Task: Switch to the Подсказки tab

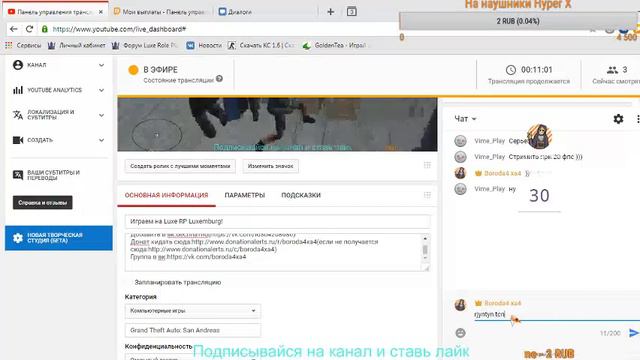Action: coord(301,195)
